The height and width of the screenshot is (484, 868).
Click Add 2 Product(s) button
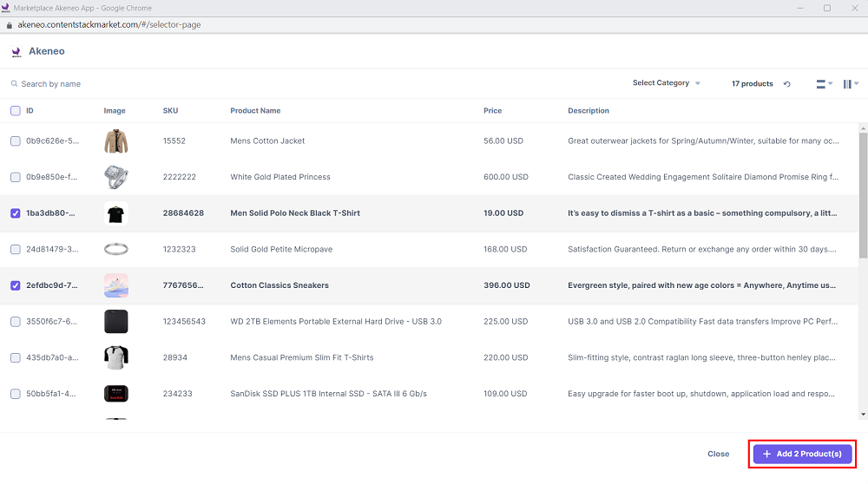[x=802, y=454]
